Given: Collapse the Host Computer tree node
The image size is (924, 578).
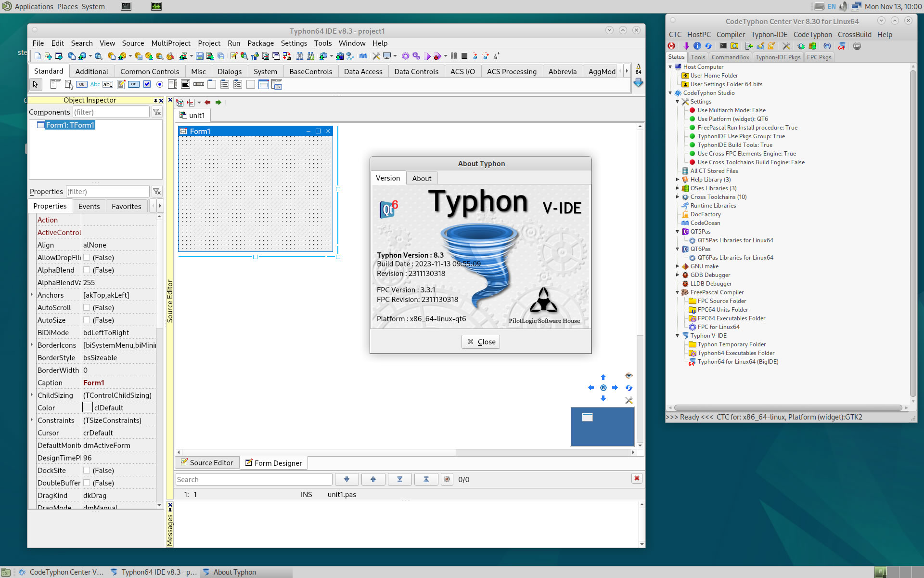Looking at the screenshot, I should pyautogui.click(x=670, y=67).
